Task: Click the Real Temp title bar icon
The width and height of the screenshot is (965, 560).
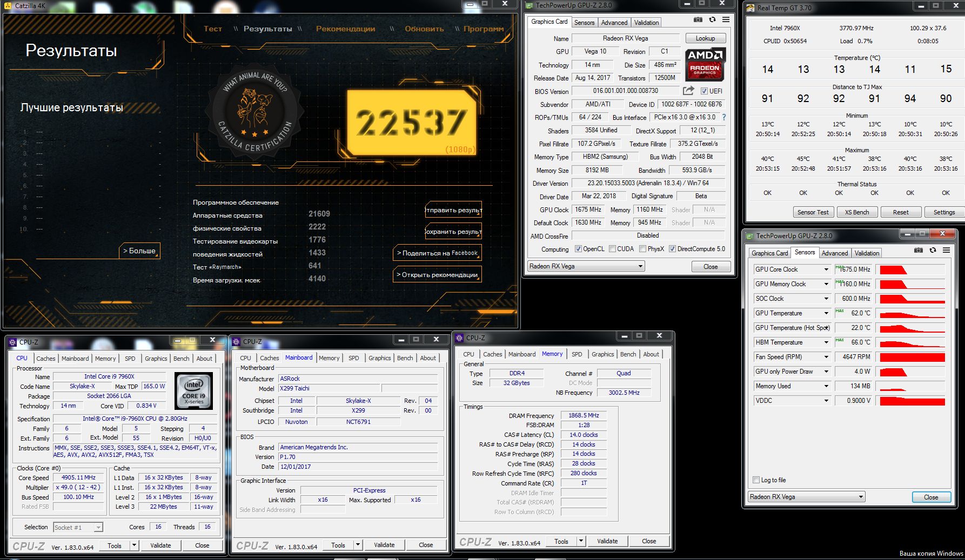Action: [750, 8]
